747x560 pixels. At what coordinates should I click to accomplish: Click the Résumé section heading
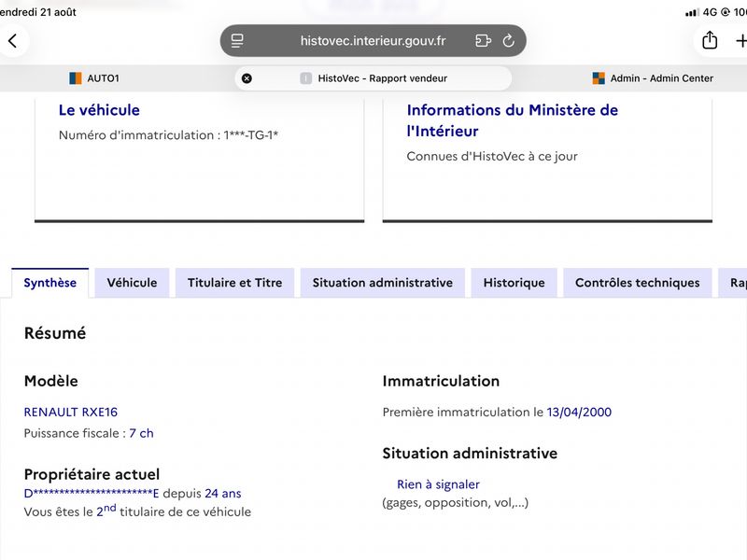click(x=55, y=333)
